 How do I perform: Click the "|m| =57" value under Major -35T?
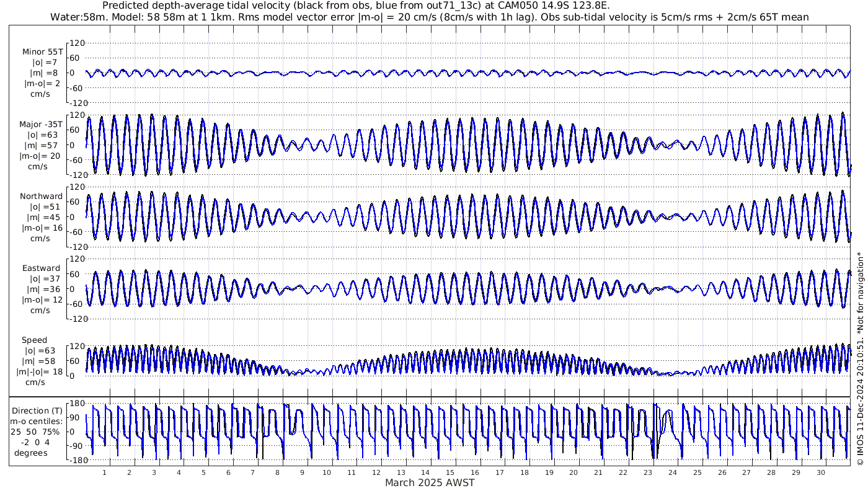coord(42,145)
